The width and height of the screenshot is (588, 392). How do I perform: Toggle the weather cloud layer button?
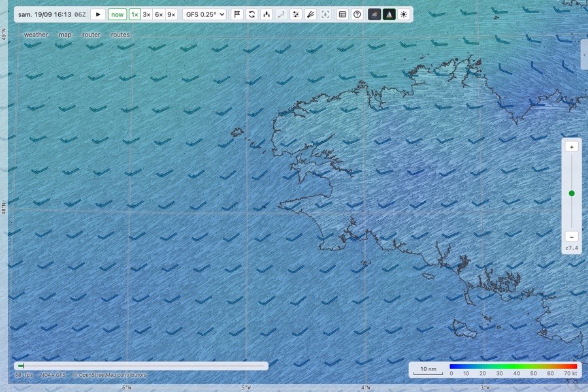tap(374, 14)
